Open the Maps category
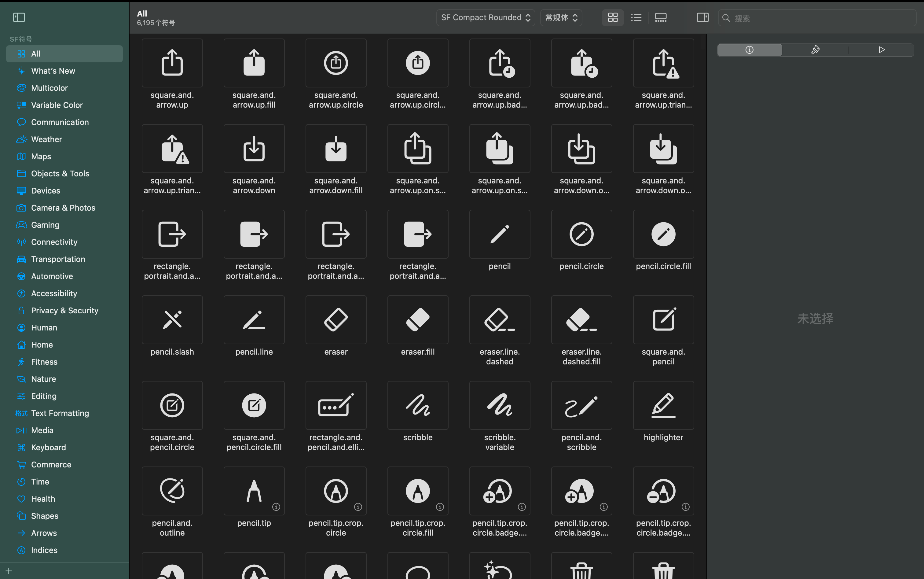Screen dimensions: 924x579 tap(64, 157)
